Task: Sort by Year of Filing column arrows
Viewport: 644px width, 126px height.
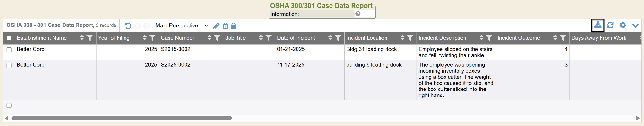Action: pyautogui.click(x=145, y=38)
